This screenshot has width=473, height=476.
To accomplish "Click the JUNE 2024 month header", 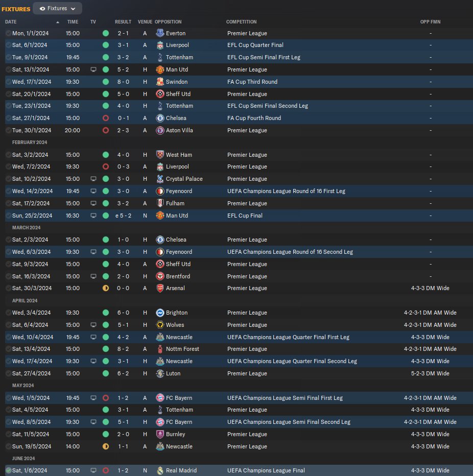I will tap(23, 459).
